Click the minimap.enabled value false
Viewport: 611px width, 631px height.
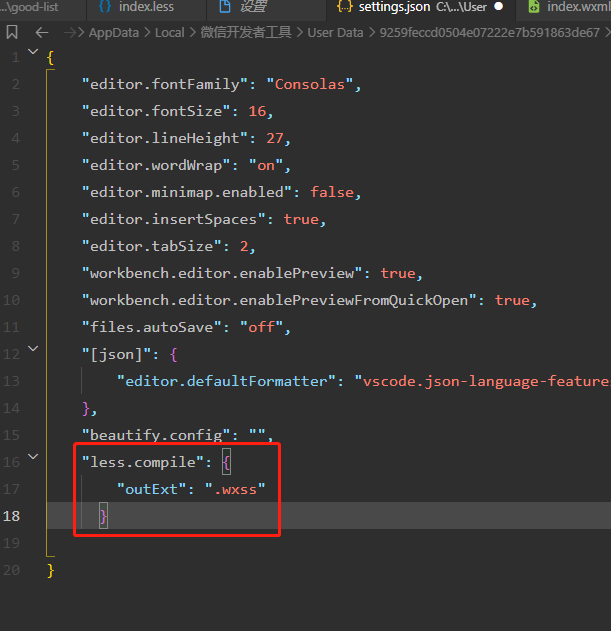(x=332, y=192)
